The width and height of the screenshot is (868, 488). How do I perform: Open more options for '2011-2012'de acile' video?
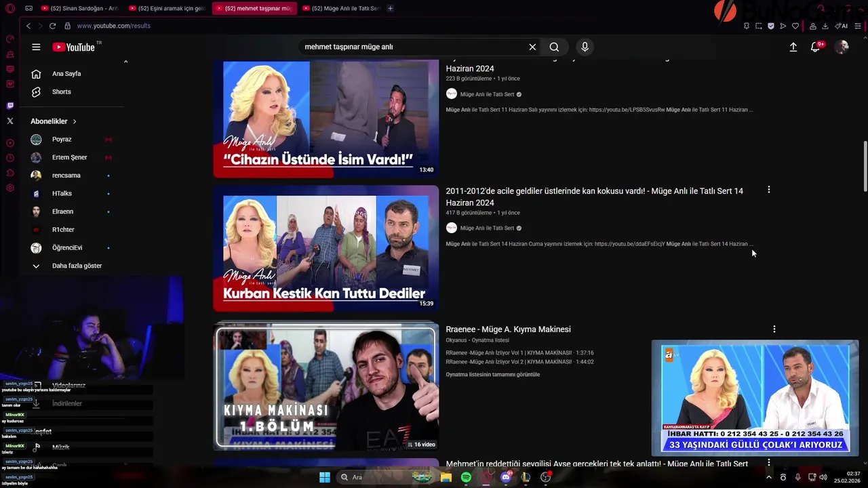tap(768, 190)
